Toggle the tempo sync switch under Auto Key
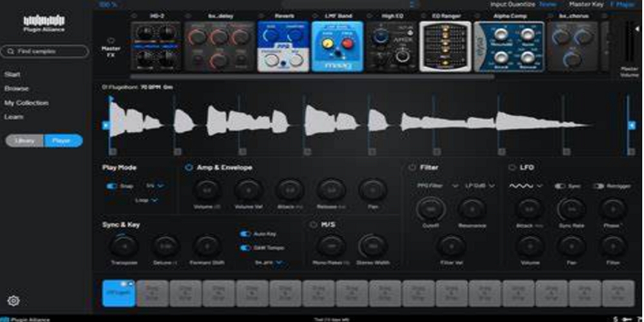 point(245,248)
